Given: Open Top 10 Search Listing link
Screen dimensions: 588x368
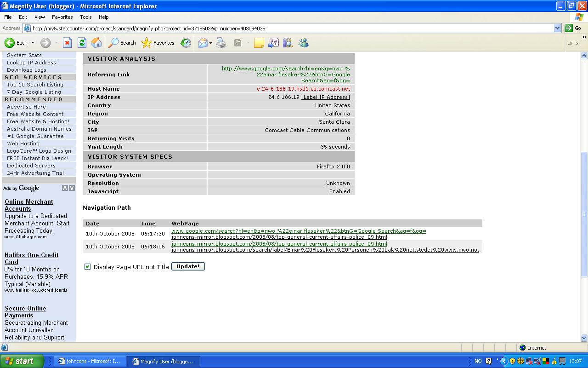Looking at the screenshot, I should click(35, 85).
